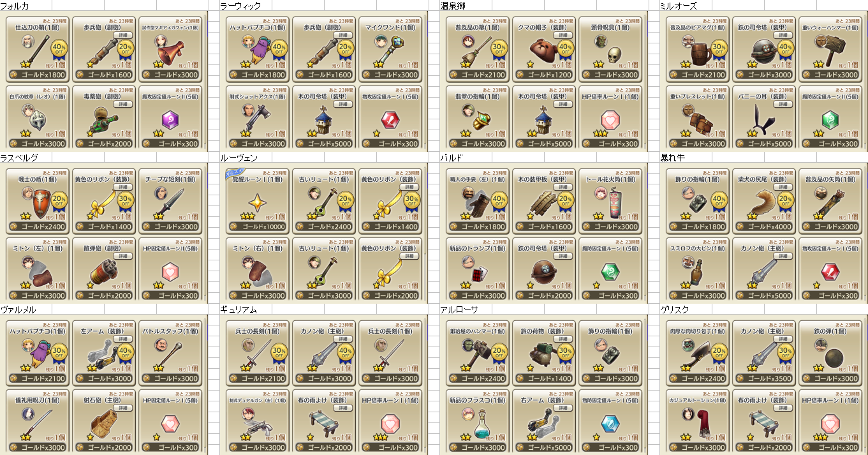Select the 覚醒ルーンI star rune icon

point(259,204)
